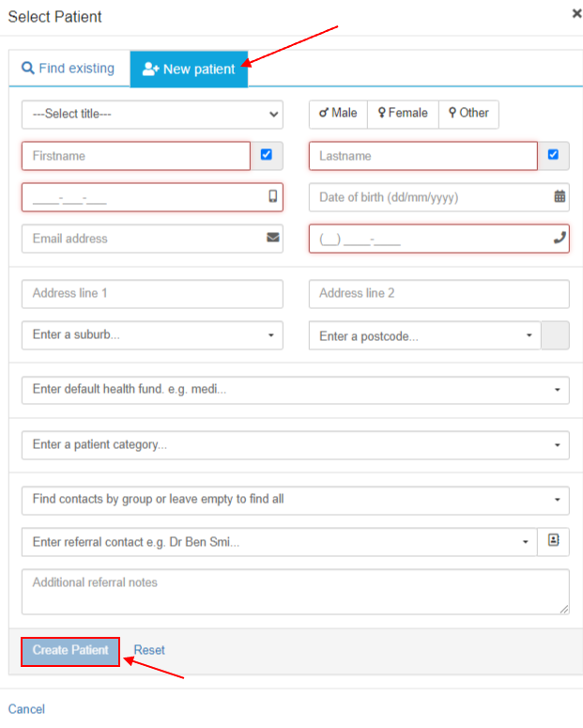Click the calendar icon in date of birth field
The image size is (583, 728).
pyautogui.click(x=560, y=196)
